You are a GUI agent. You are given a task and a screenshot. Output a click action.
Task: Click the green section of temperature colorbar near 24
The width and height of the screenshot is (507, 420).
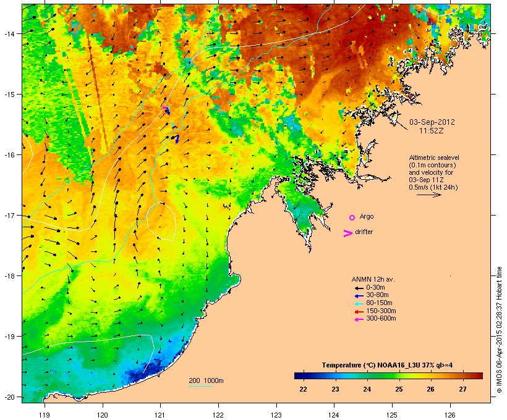pyautogui.click(x=369, y=376)
